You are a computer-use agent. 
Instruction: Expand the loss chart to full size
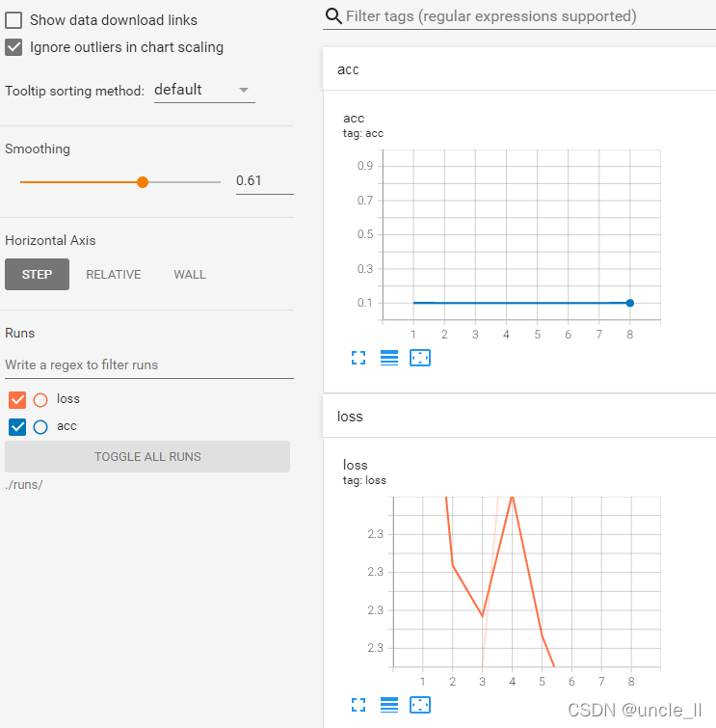[358, 705]
